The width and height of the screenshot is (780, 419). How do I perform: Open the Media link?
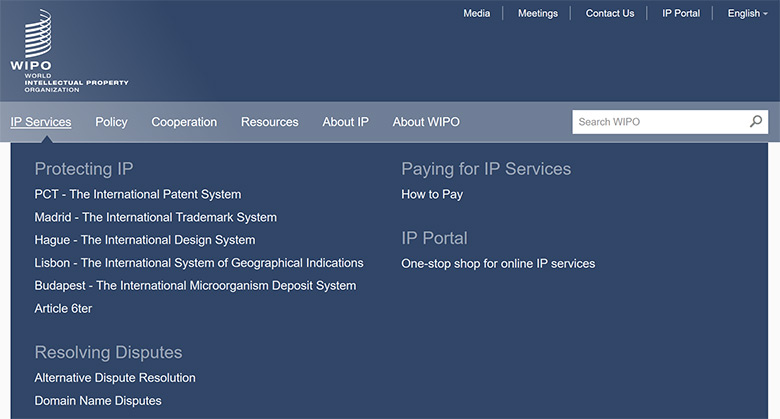click(x=477, y=13)
